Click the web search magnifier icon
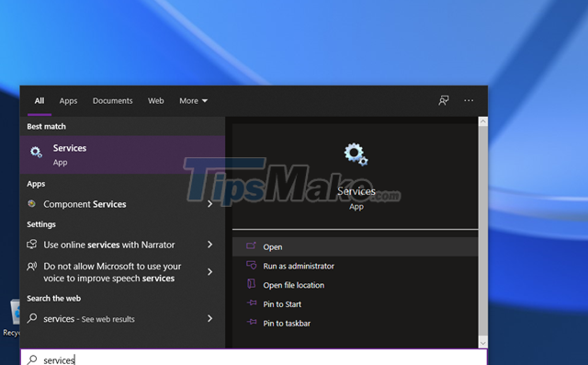Screen dimensions: 588x365 (32, 318)
